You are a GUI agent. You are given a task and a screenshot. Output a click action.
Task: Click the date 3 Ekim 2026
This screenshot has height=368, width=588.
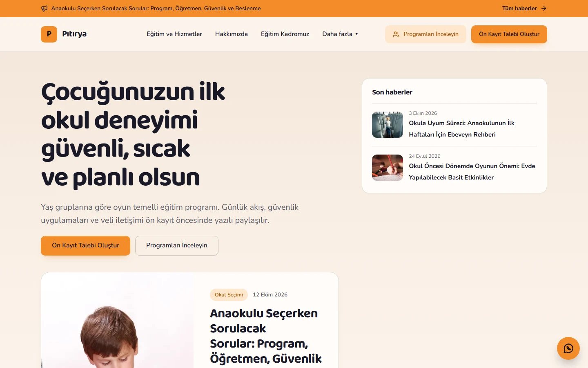(x=423, y=113)
